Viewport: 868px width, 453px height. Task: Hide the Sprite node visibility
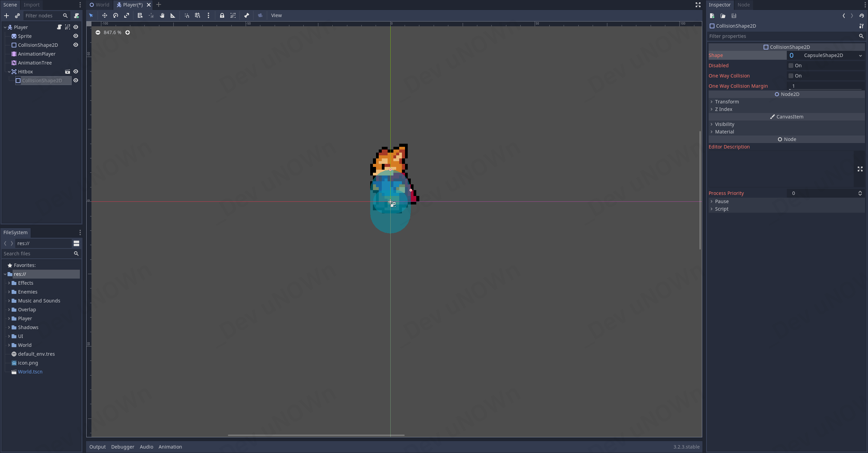(x=76, y=36)
